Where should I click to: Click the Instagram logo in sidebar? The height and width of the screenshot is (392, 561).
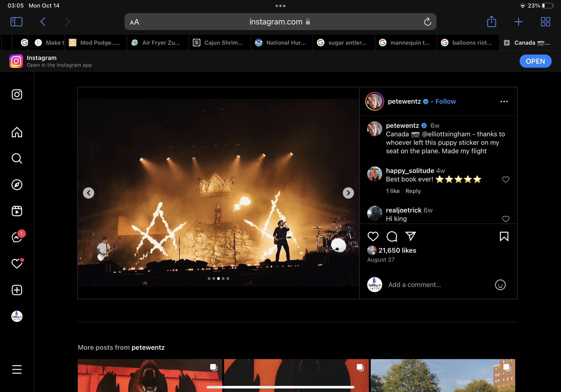[x=17, y=94]
